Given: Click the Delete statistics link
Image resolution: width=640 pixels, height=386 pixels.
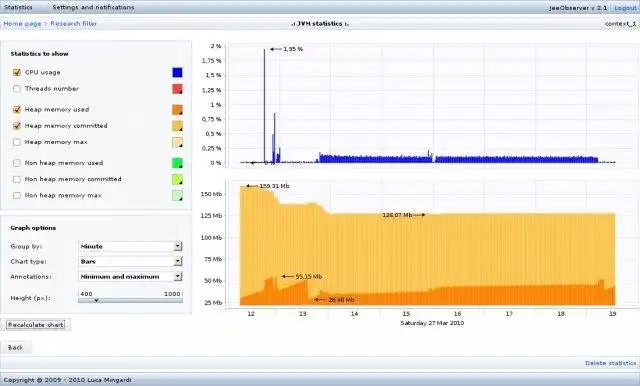Looking at the screenshot, I should [611, 363].
